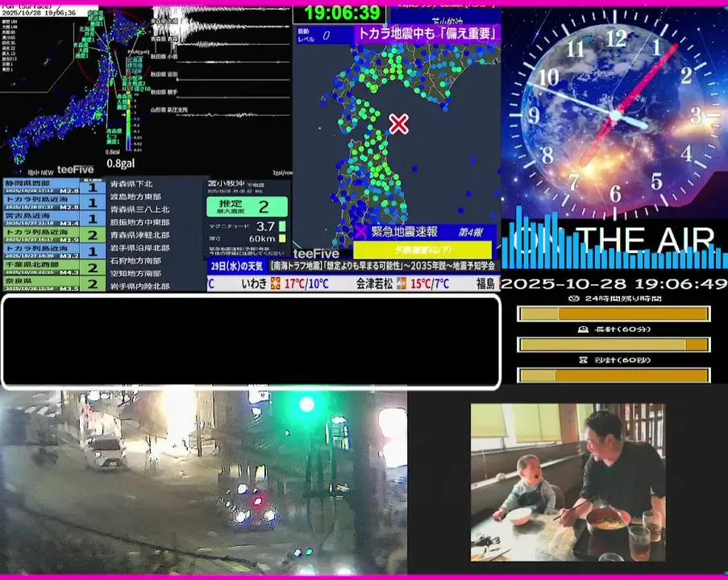Click the 24時間残り時間 progress bar

pyautogui.click(x=614, y=314)
